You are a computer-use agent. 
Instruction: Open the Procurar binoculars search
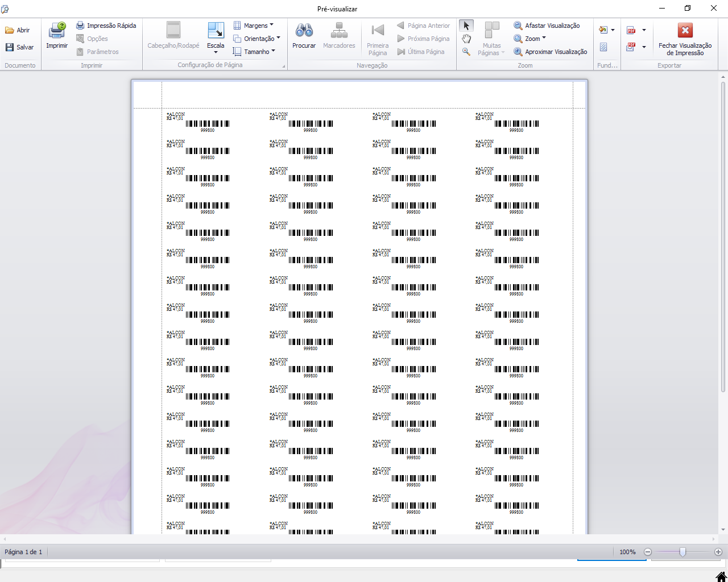(x=304, y=35)
